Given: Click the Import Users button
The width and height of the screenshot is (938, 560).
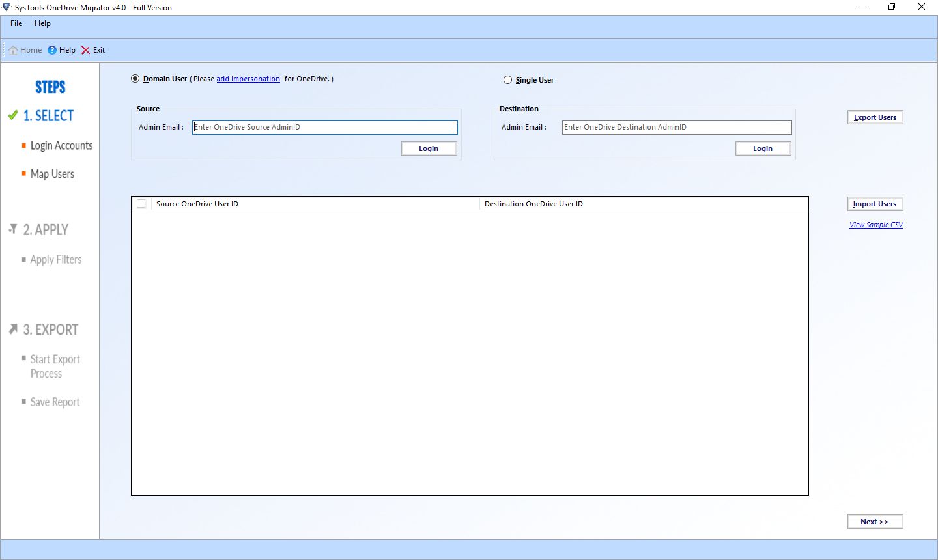Looking at the screenshot, I should coord(875,203).
